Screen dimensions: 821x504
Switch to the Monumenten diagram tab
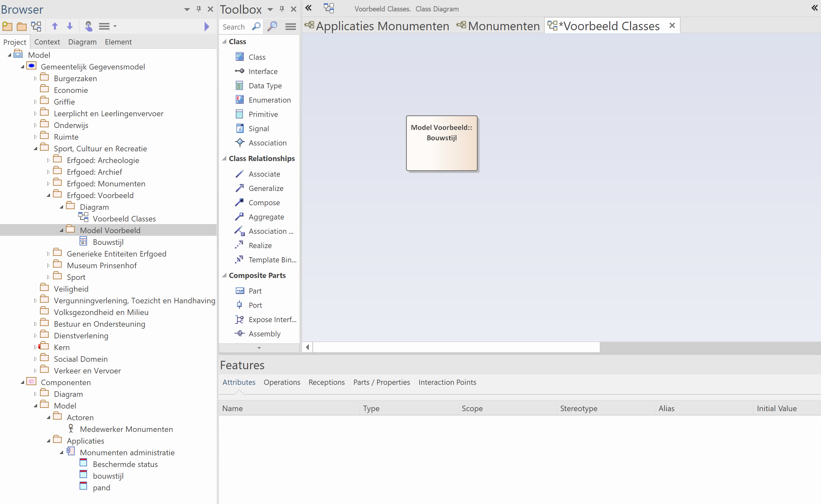pyautogui.click(x=501, y=26)
